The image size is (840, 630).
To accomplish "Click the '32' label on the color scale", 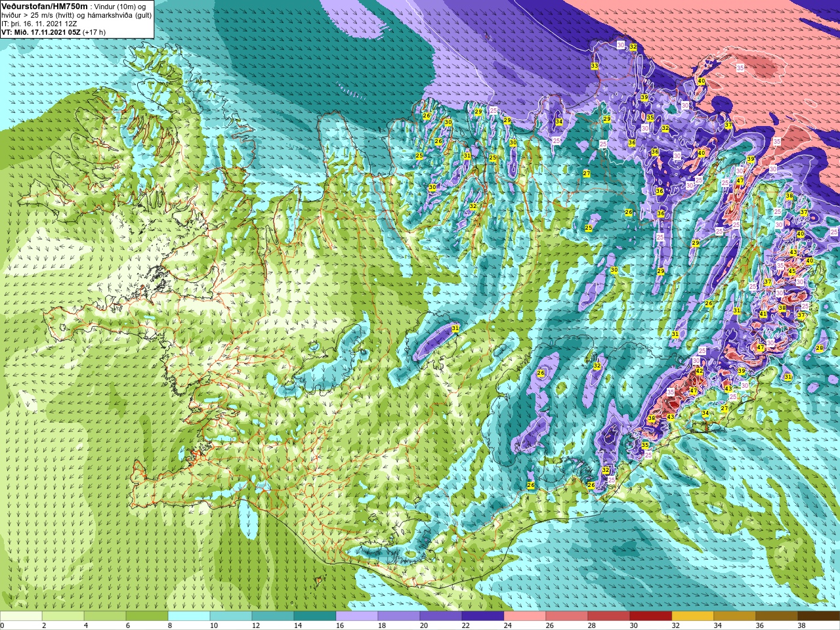I will tap(676, 625).
